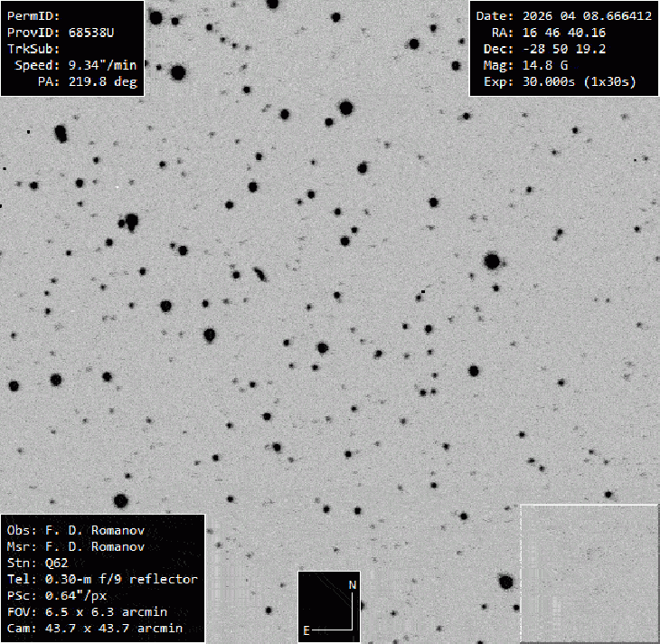Click the FOV 6.5 x 6.3 arcmin line
The height and width of the screenshot is (644, 660).
pyautogui.click(x=87, y=611)
